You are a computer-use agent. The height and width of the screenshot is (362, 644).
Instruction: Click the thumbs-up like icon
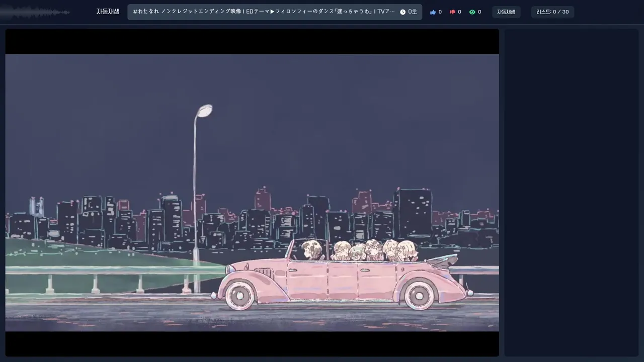pos(433,12)
